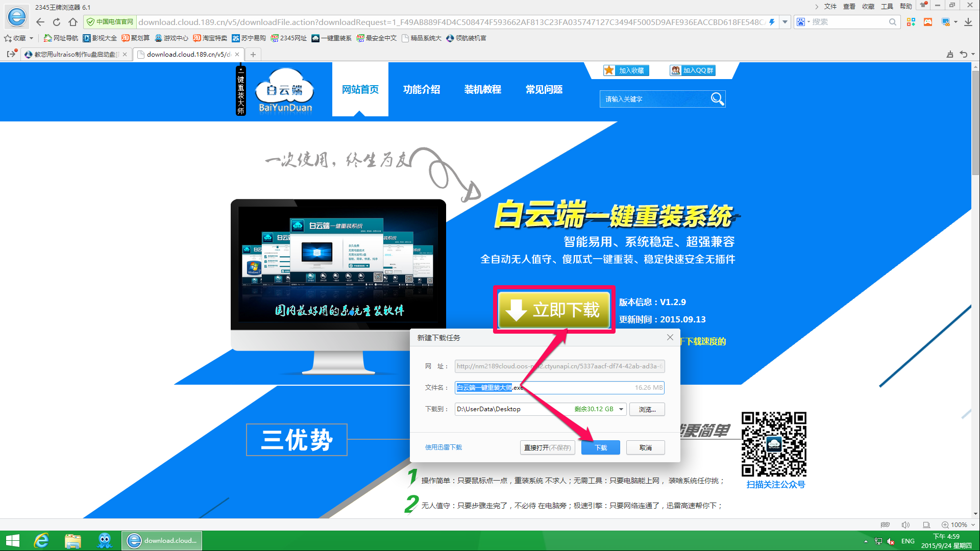
Task: Open the 工具 menu
Action: pos(887,6)
